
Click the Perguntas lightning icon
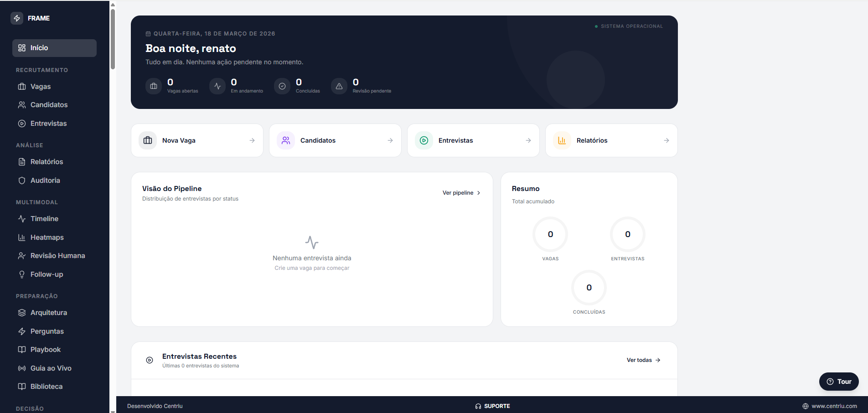click(21, 331)
